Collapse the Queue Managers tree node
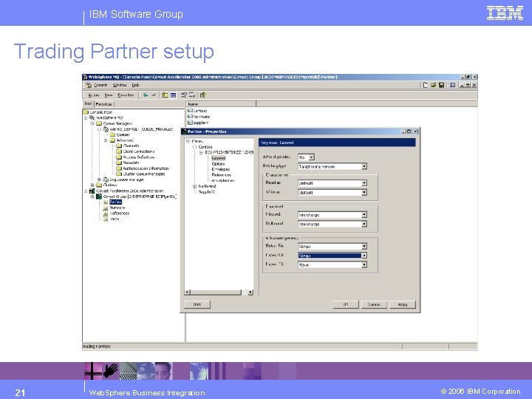 [92, 123]
